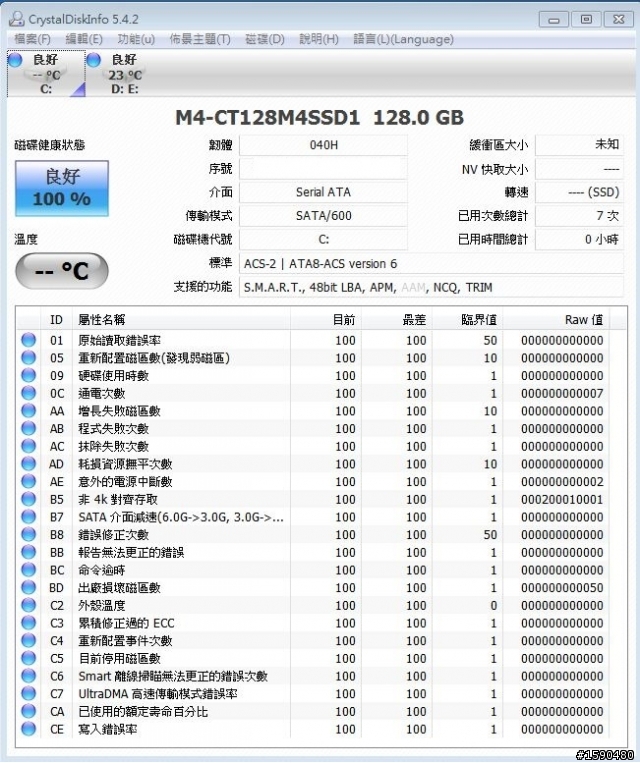Select attribute name 外殼溫度
Image resolution: width=640 pixels, height=763 pixels.
pos(102,605)
